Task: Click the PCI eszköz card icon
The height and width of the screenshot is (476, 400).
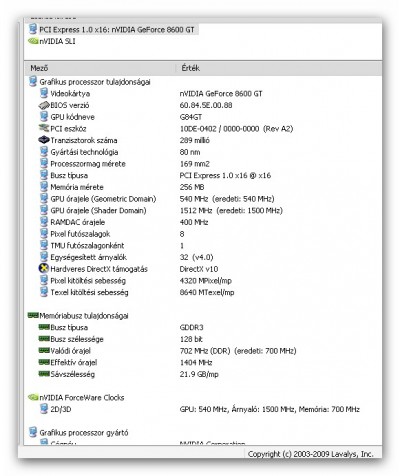Action: [x=44, y=128]
